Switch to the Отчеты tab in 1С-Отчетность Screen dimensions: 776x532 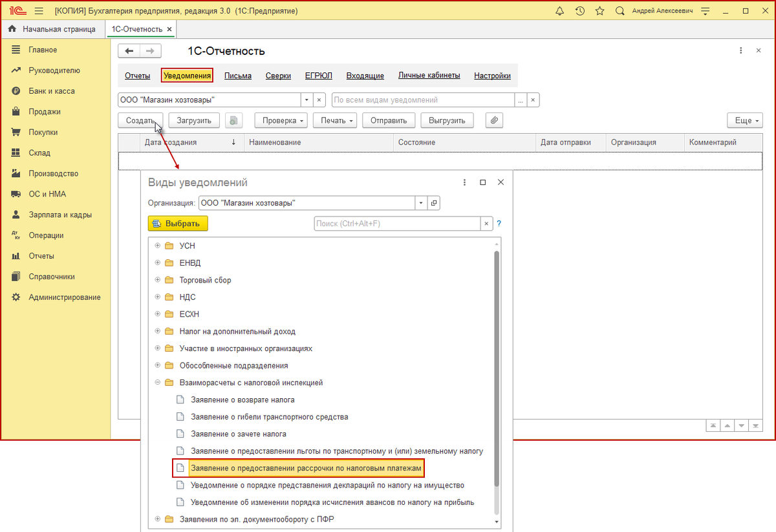click(137, 76)
